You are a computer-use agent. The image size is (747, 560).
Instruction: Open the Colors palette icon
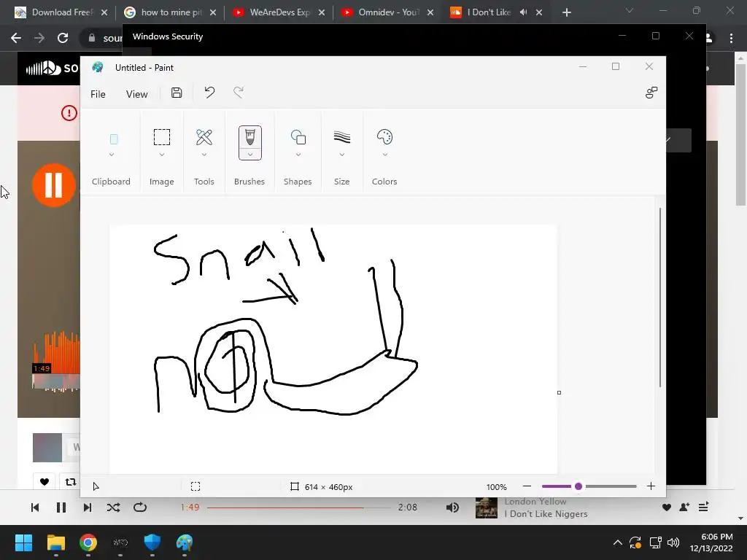(x=384, y=137)
